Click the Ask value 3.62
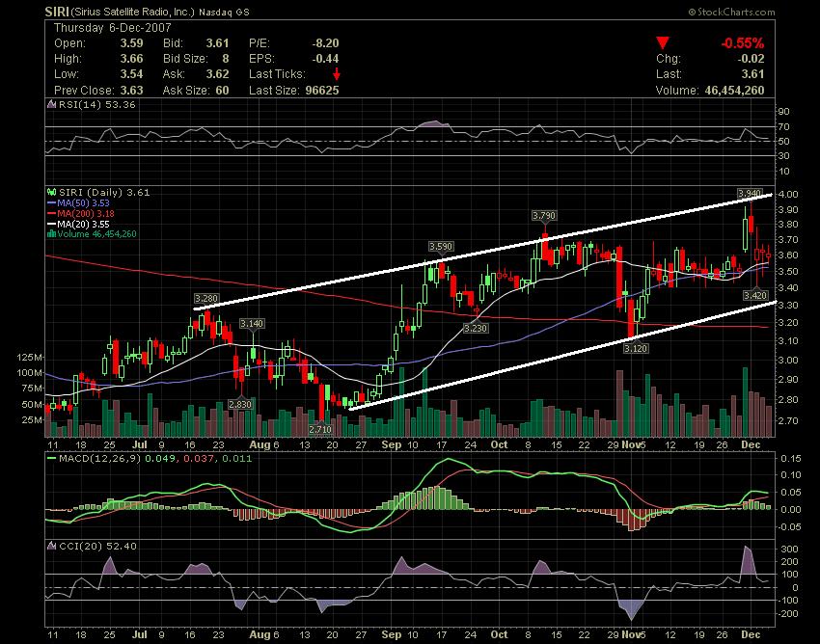 click(218, 74)
